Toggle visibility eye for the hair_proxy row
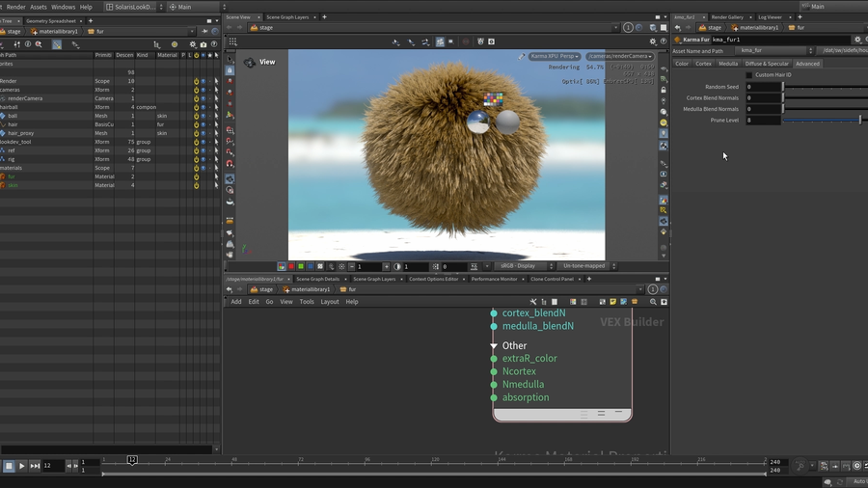 point(203,133)
